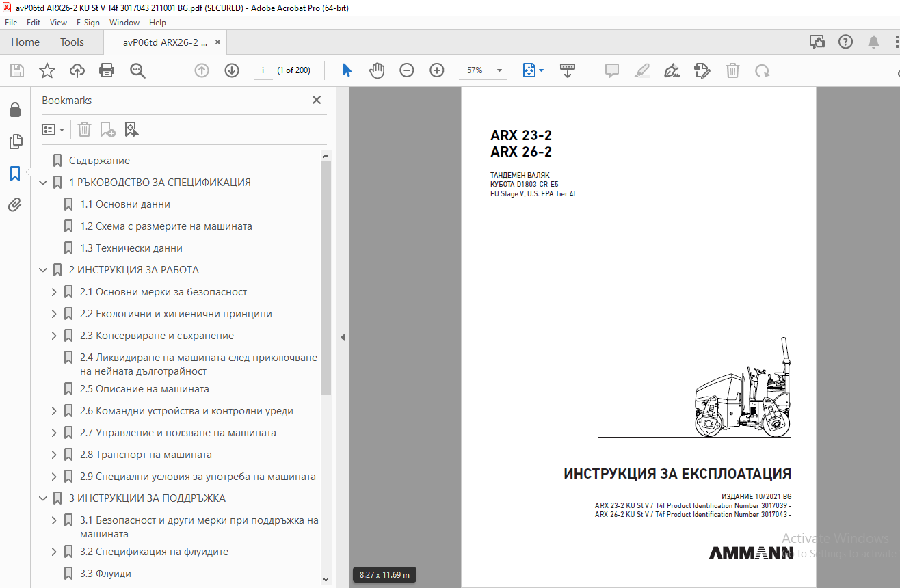Add a sticky note comment
This screenshot has height=588, width=900.
click(612, 70)
